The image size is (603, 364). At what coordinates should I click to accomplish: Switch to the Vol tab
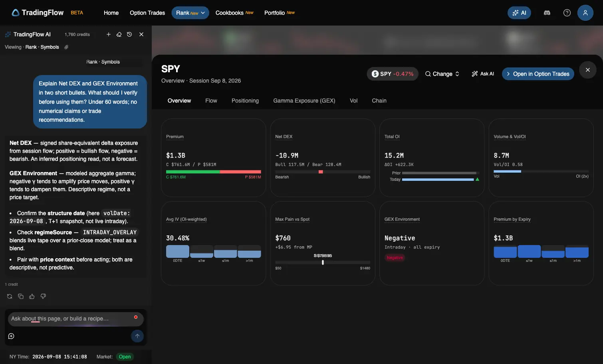pyautogui.click(x=354, y=101)
